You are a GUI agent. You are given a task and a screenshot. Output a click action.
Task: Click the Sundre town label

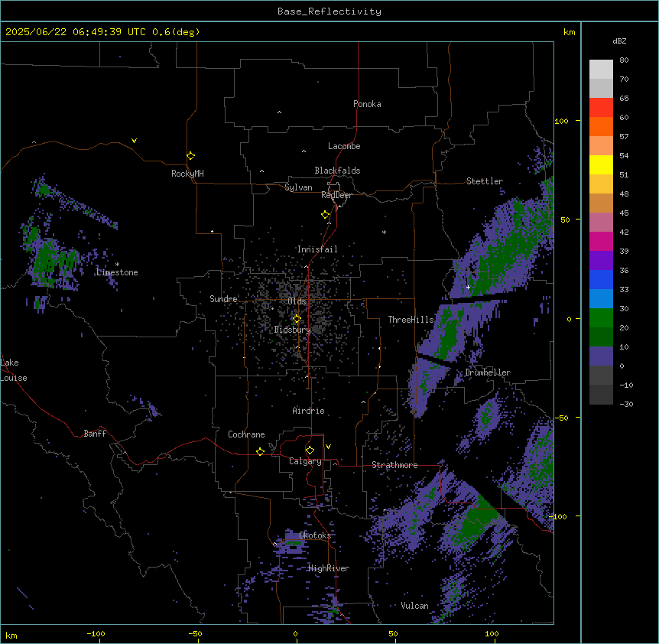click(223, 299)
